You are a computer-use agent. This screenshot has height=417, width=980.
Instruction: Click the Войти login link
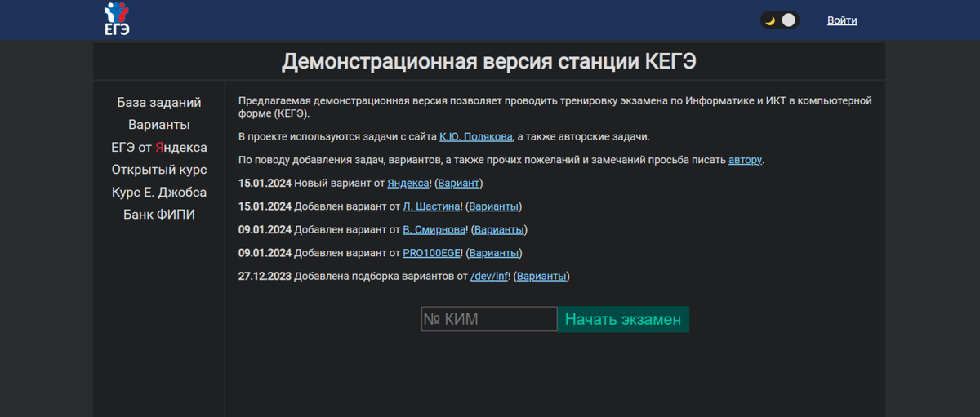point(842,20)
